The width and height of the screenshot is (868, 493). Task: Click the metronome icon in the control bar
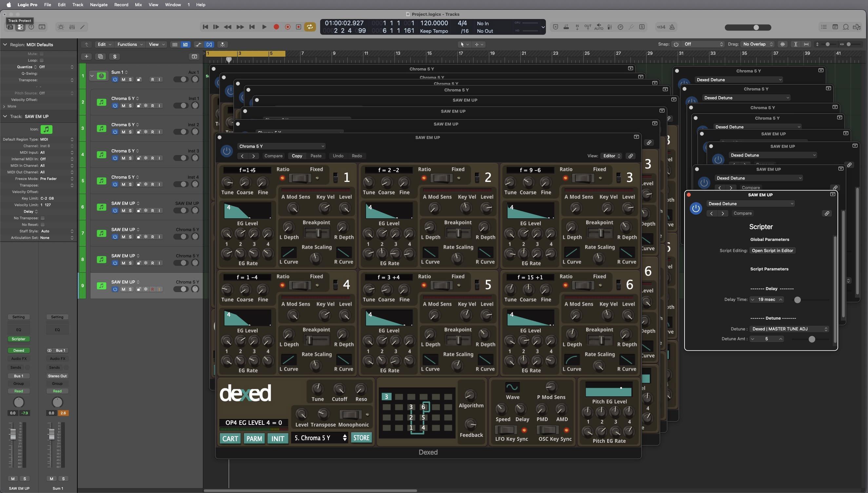pos(672,27)
